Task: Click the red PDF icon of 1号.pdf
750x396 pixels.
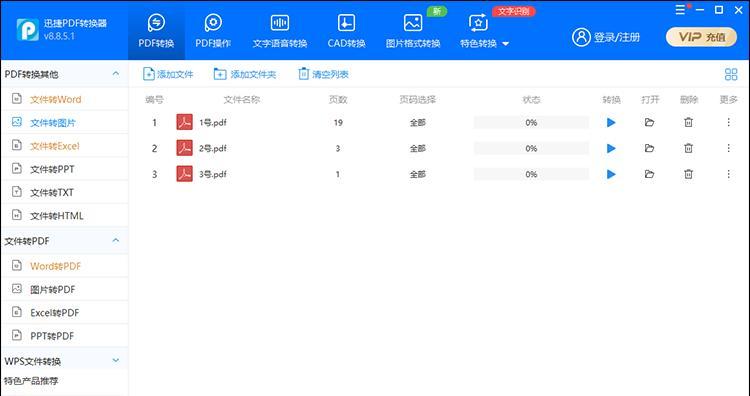Action: tap(185, 122)
